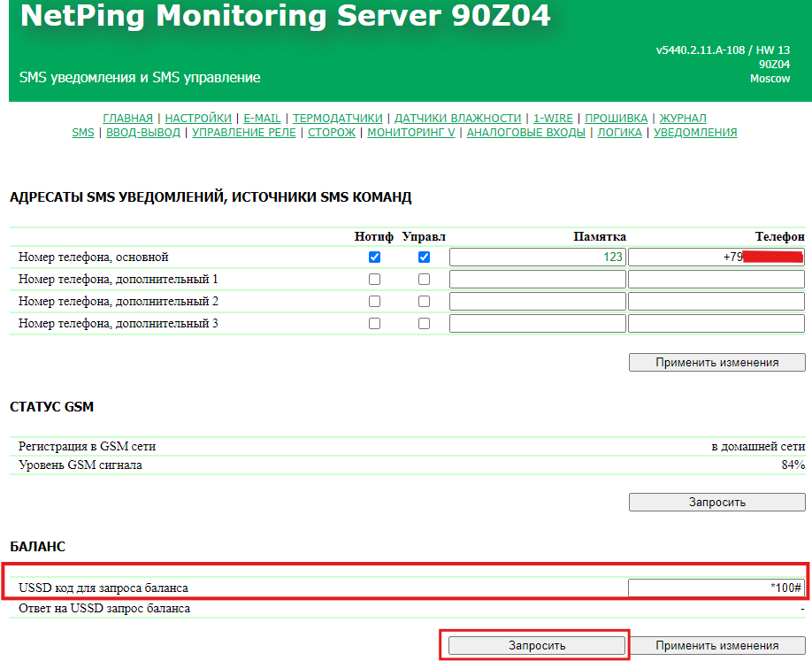Go to the НАСТРОЙКИ page
812x661 pixels.
point(198,118)
